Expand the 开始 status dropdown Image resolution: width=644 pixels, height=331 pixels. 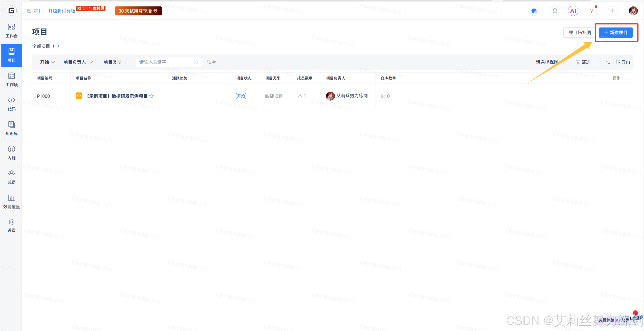click(47, 62)
